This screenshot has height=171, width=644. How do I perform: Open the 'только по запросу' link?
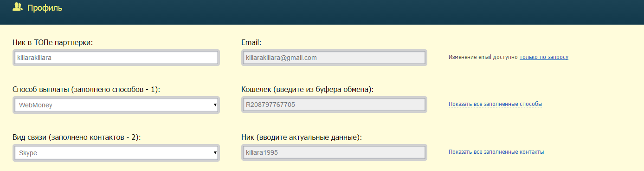point(544,57)
